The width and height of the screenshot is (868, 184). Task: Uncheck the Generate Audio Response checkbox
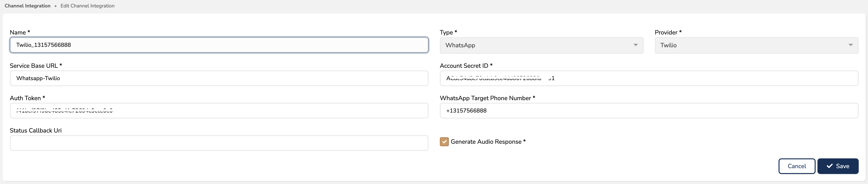[444, 142]
